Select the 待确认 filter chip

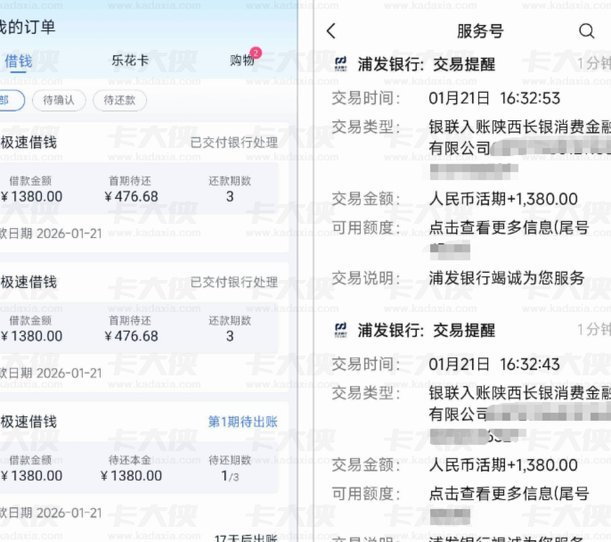tap(58, 100)
